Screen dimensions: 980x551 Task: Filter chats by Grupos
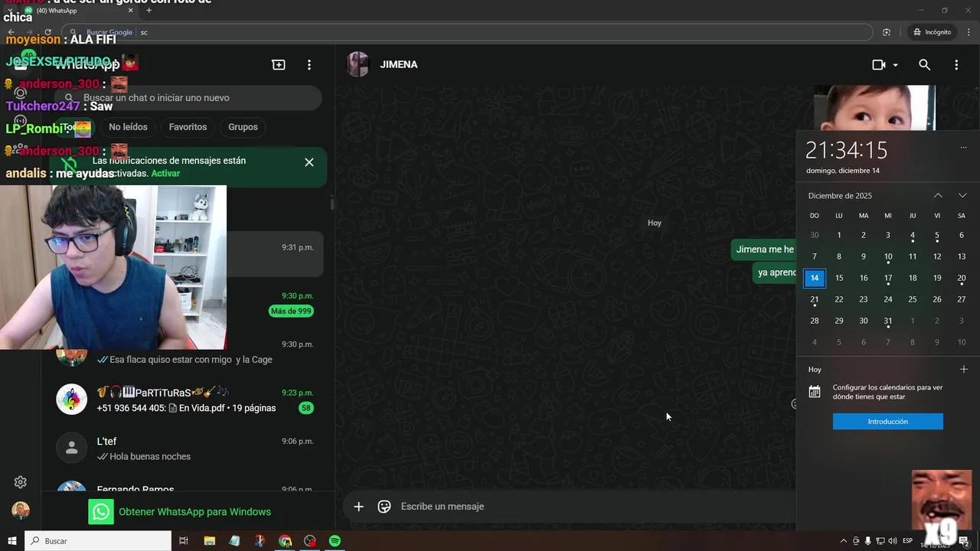243,127
